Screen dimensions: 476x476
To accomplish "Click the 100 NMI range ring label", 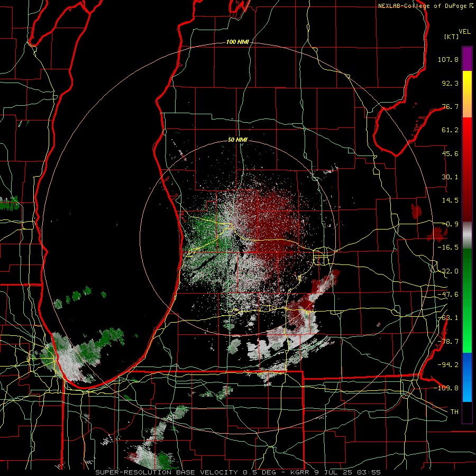I will click(x=237, y=42).
